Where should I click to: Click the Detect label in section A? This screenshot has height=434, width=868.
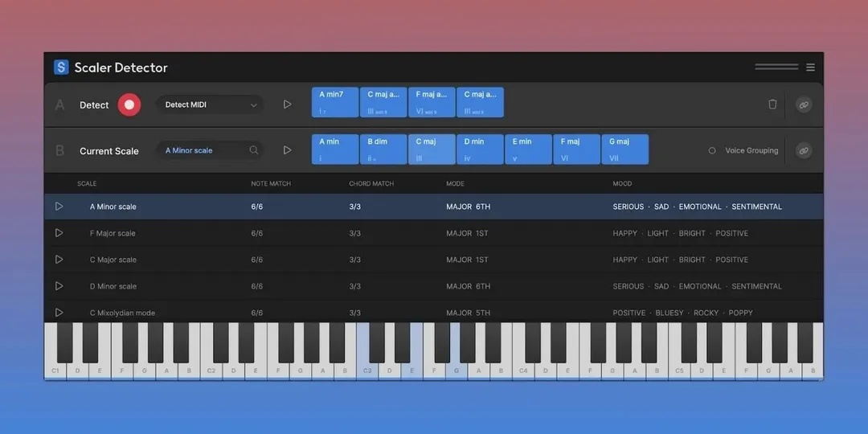pyautogui.click(x=94, y=105)
